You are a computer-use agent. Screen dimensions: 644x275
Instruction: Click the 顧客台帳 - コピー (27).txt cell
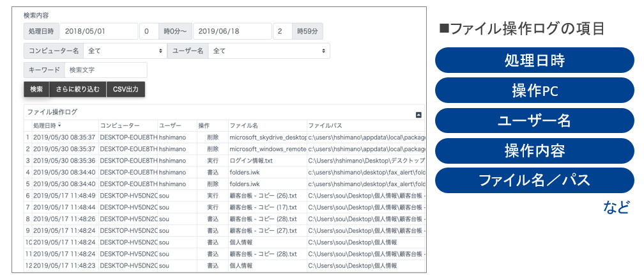pyautogui.click(x=267, y=231)
